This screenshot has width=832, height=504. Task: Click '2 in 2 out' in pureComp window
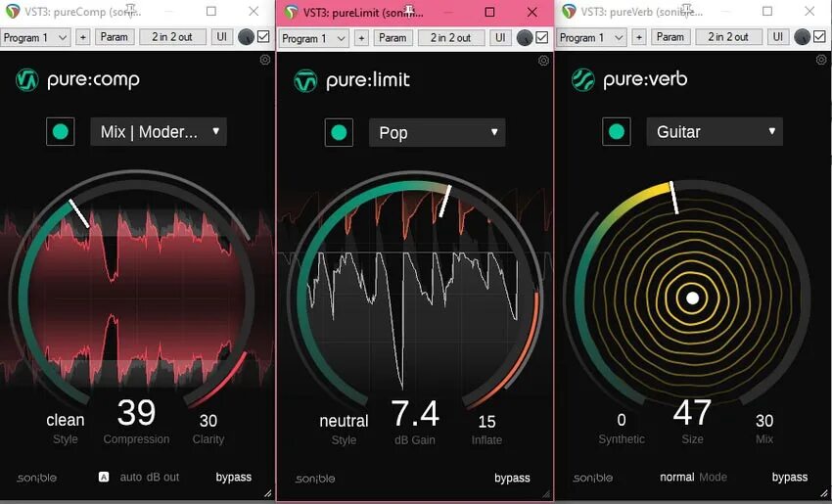pos(172,37)
